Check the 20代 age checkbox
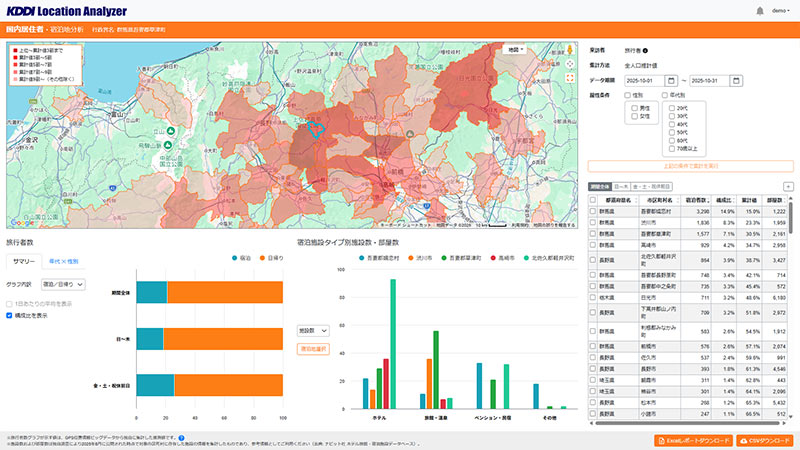 click(x=673, y=107)
